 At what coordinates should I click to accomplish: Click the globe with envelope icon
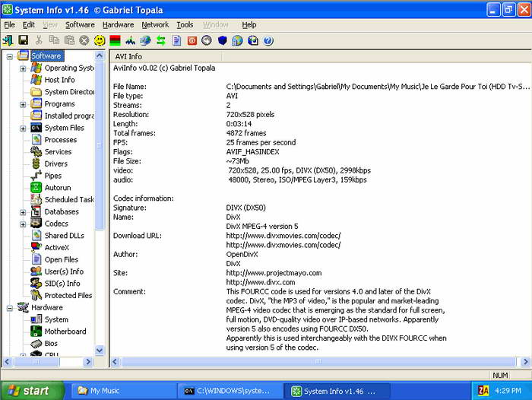click(x=253, y=41)
